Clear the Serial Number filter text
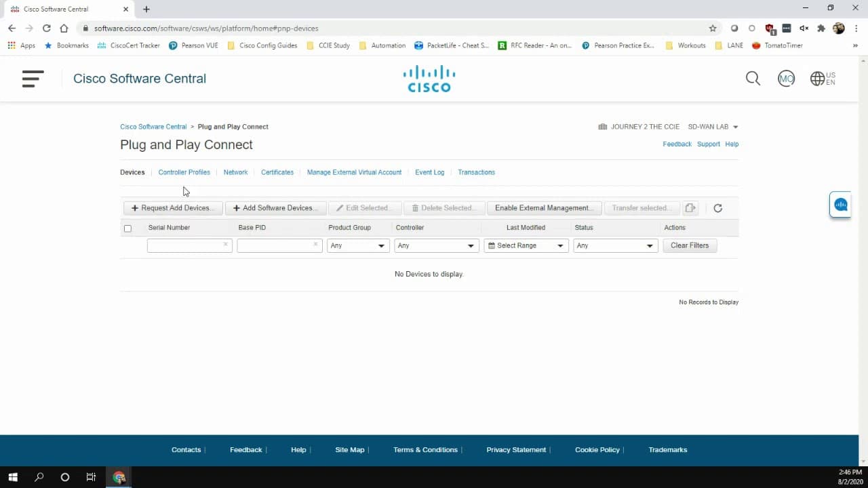Viewport: 868px width, 488px height. [225, 245]
